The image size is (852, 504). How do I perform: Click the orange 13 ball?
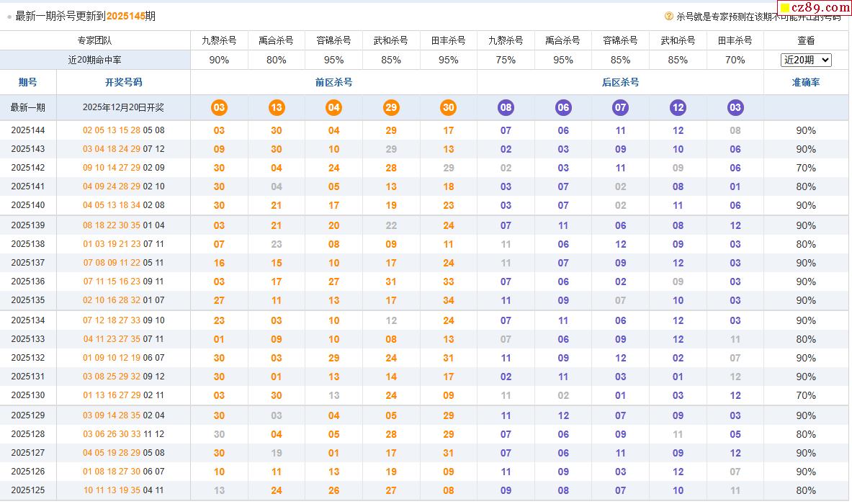pyautogui.click(x=277, y=108)
